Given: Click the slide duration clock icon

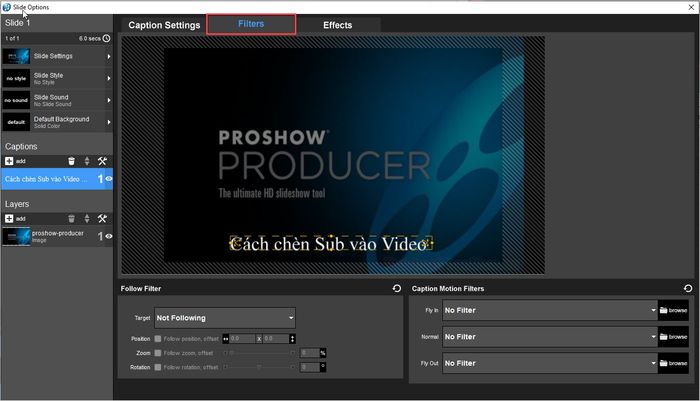Looking at the screenshot, I should point(106,38).
